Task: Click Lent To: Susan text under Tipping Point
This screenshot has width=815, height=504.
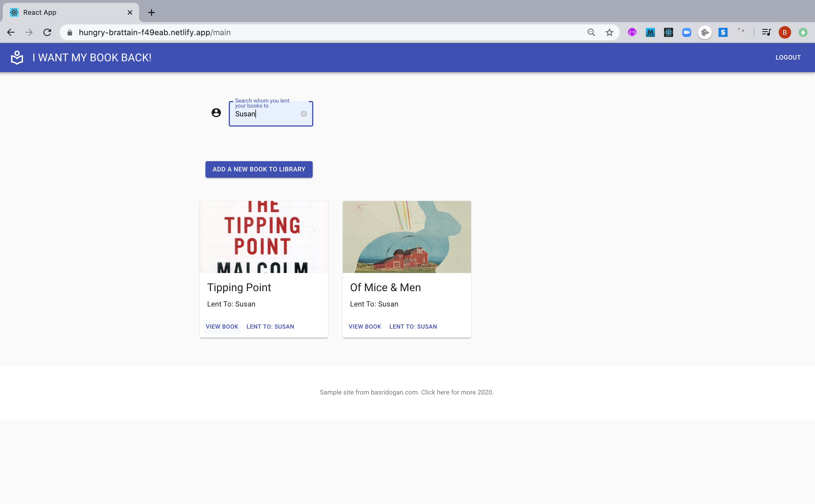Action: [x=231, y=304]
